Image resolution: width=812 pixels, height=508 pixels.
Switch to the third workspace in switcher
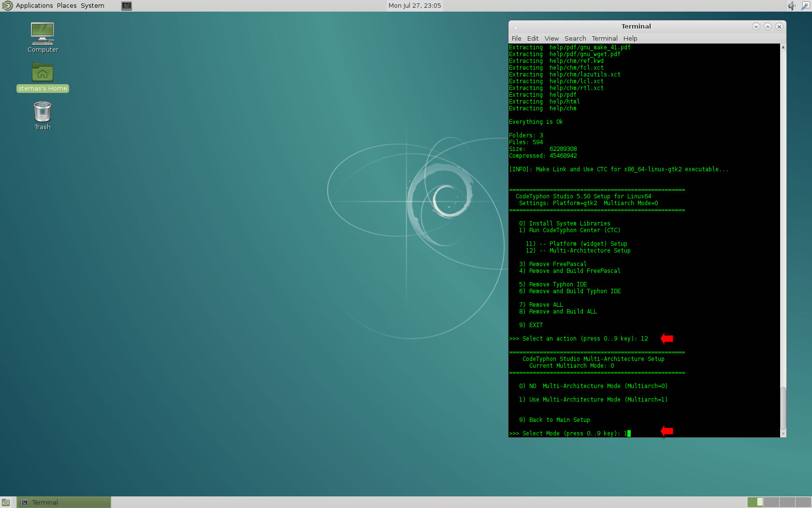tap(787, 502)
